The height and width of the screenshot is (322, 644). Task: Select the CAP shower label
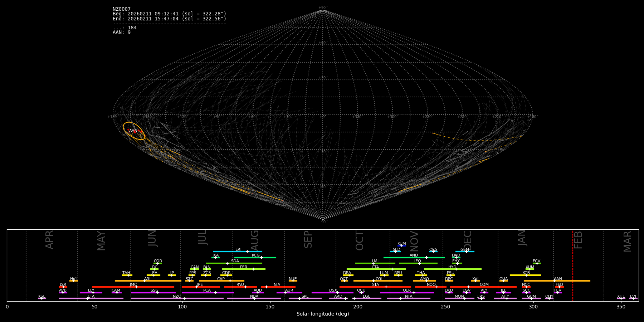pos(221,279)
